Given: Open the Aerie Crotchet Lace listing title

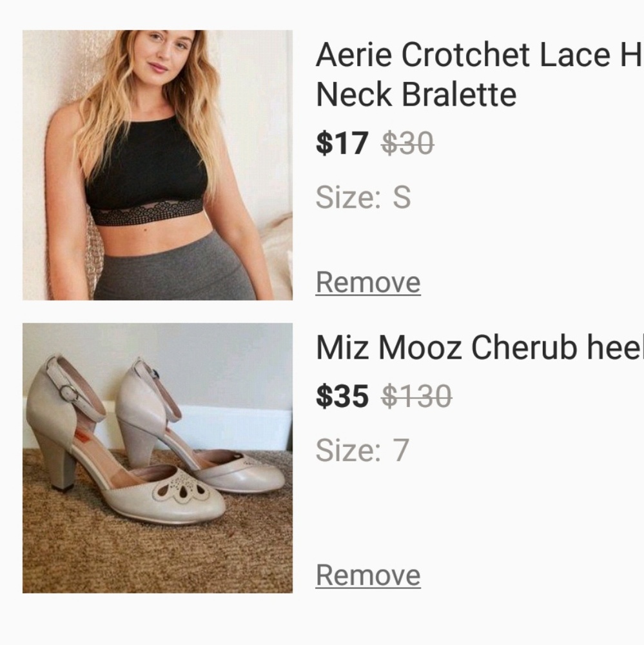Looking at the screenshot, I should click(478, 56).
